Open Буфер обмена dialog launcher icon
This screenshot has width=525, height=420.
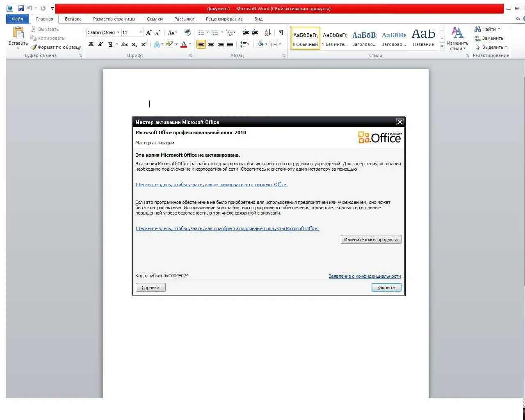coord(80,56)
